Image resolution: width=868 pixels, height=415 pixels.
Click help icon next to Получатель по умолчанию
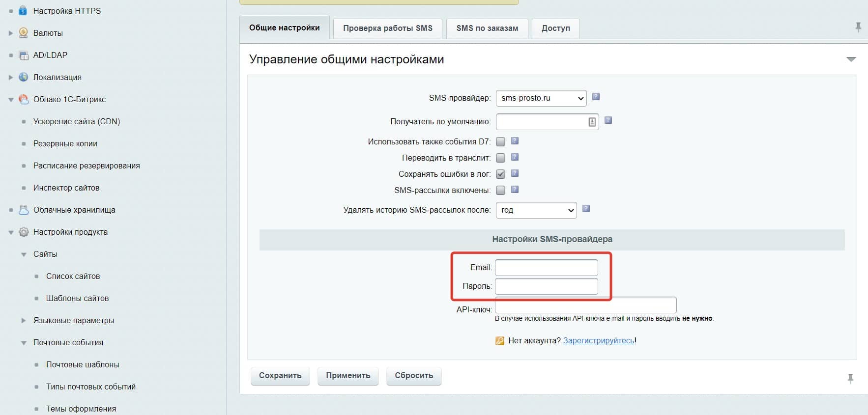[608, 120]
